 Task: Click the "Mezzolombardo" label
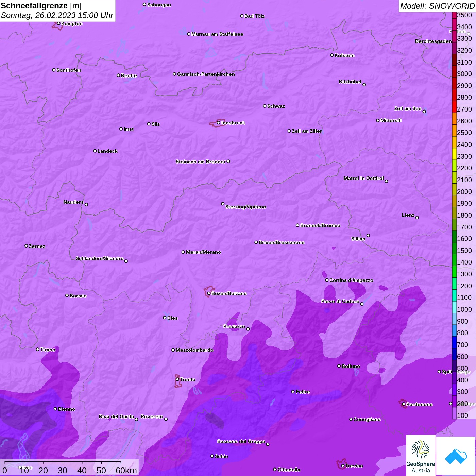tap(194, 350)
